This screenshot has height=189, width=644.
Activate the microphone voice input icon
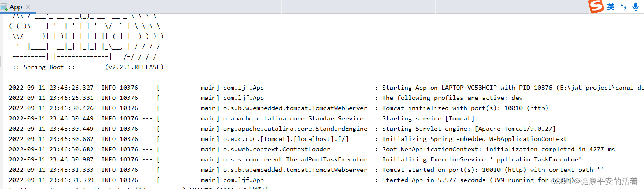click(x=636, y=7)
